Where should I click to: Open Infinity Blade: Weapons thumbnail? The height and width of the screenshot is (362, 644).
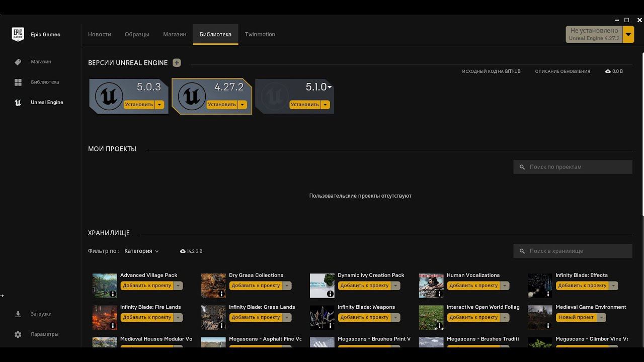pos(322,318)
